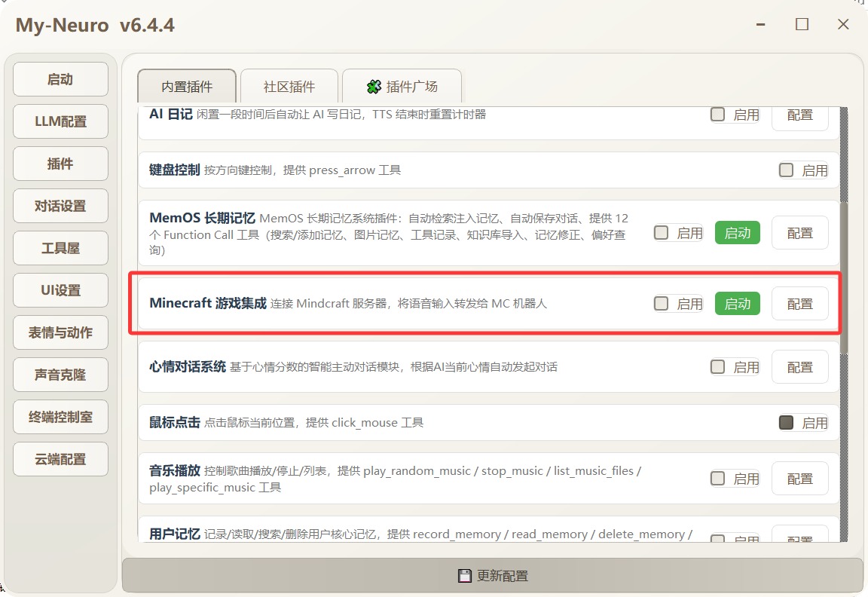Screen dimensions: 868x597
Task: Switch to the 社区插件 tab
Action: [x=289, y=87]
